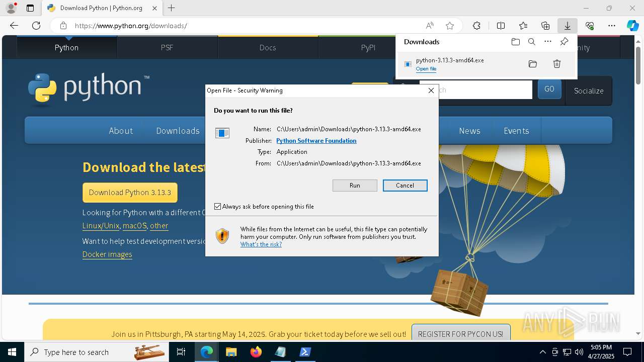This screenshot has height=362, width=644.
Task: Open PowerShell from taskbar
Action: 305,352
